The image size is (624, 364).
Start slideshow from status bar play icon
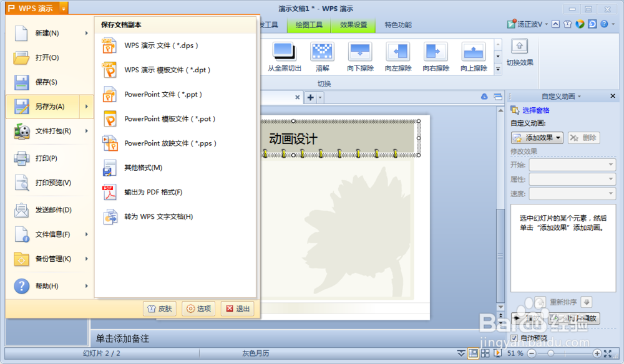[497, 353]
